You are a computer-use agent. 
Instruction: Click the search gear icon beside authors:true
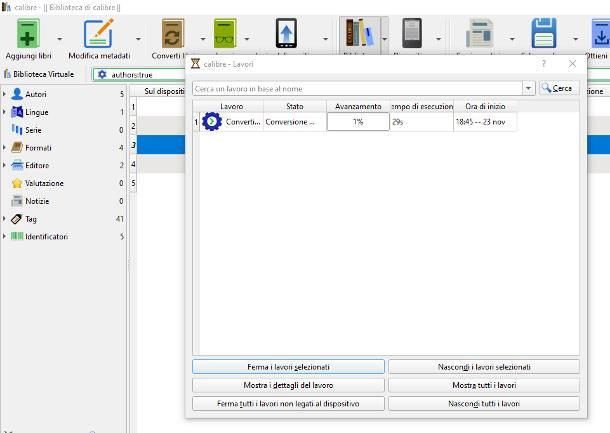(102, 74)
